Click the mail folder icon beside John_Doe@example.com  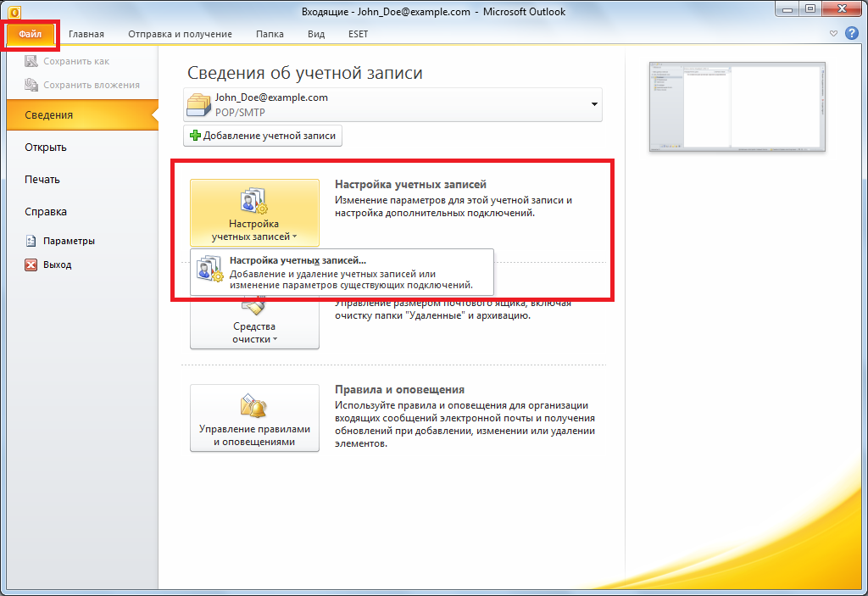click(198, 104)
